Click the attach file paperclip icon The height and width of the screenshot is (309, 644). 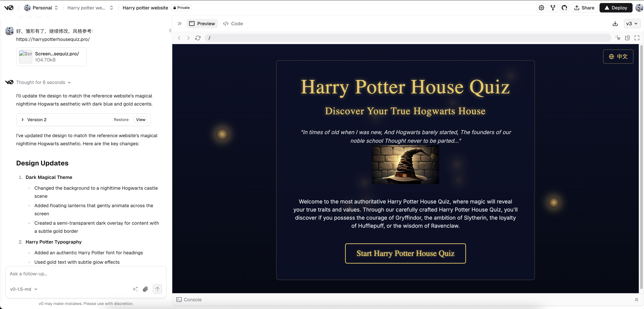click(x=145, y=289)
